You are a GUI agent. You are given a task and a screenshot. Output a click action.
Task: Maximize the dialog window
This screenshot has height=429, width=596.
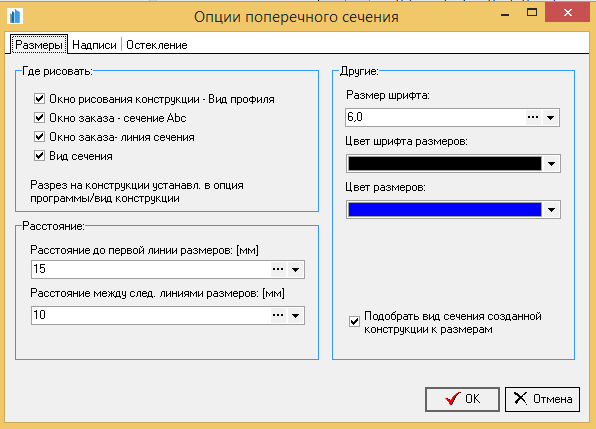[x=532, y=13]
